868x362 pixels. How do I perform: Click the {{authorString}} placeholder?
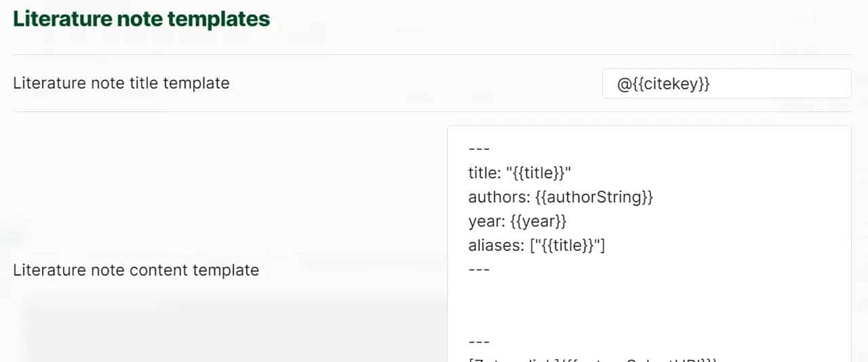[590, 197]
